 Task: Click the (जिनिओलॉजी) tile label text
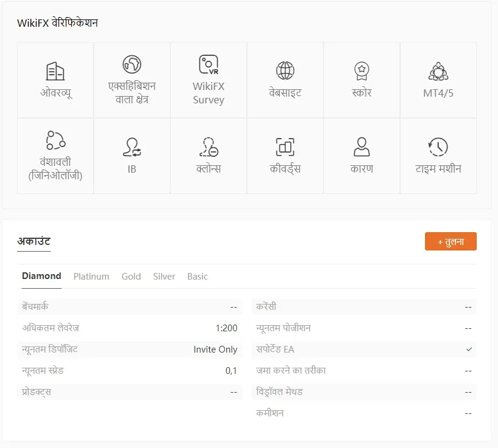pyautogui.click(x=55, y=176)
